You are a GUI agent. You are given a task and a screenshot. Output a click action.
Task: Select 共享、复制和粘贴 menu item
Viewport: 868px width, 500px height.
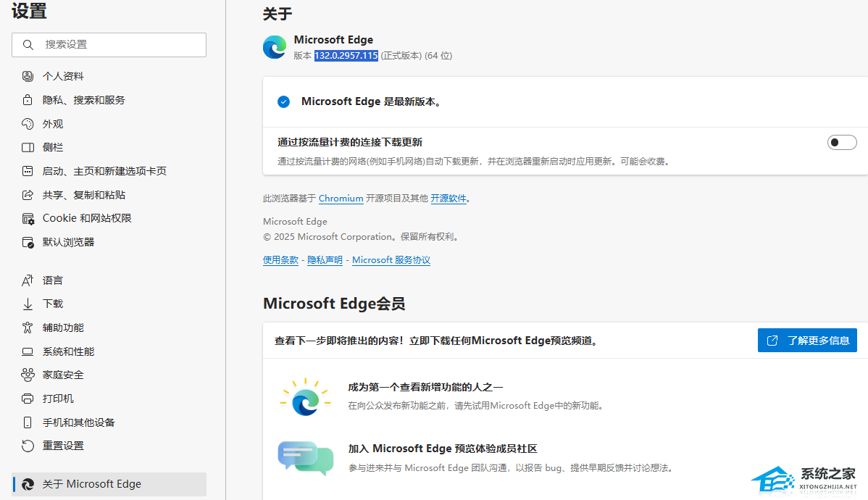(109, 195)
